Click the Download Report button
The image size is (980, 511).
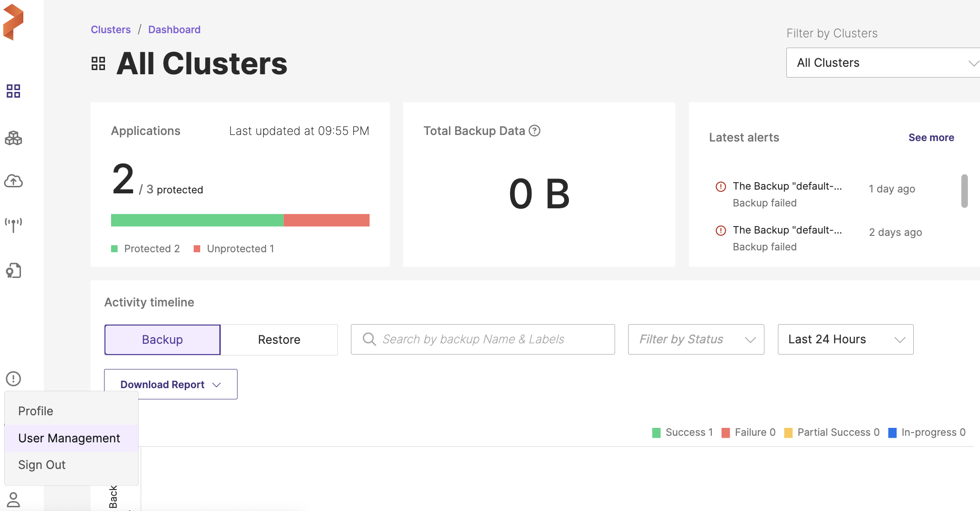pos(170,384)
